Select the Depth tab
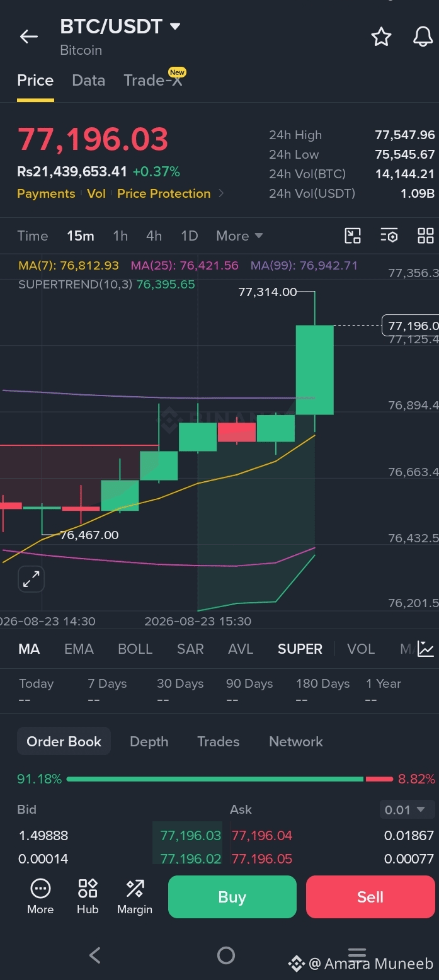Screen dimensions: 439x980 (149, 741)
